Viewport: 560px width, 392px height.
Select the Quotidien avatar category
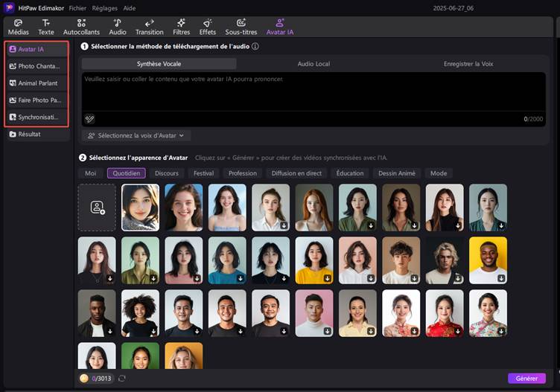(127, 173)
